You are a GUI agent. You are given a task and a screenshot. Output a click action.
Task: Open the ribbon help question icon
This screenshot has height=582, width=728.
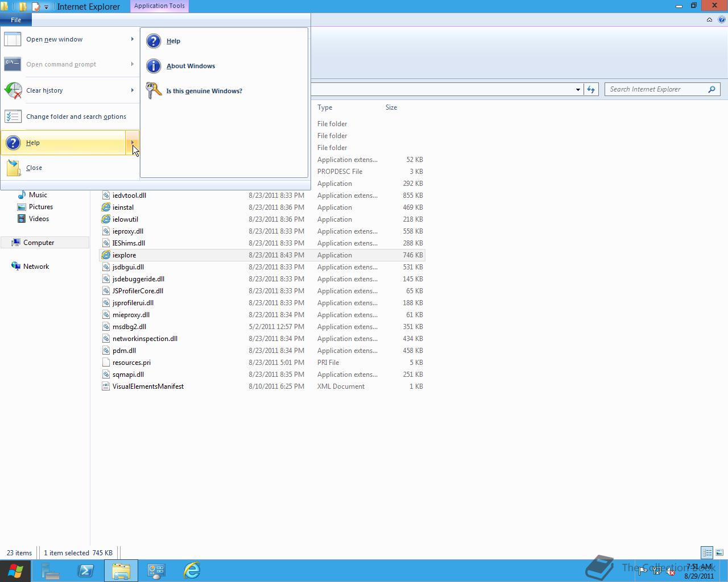722,20
